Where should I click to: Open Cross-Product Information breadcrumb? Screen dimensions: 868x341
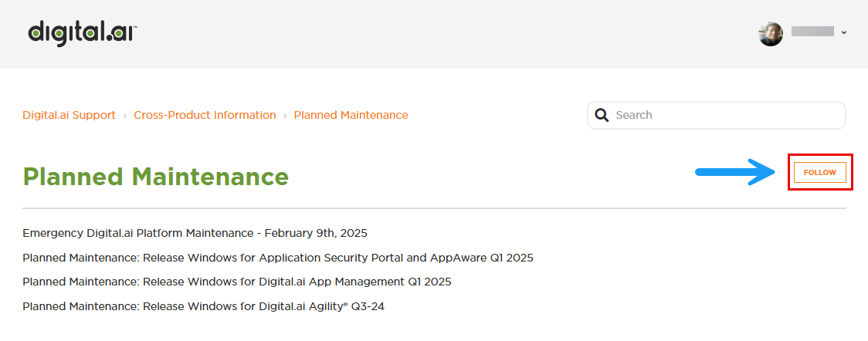tap(205, 115)
